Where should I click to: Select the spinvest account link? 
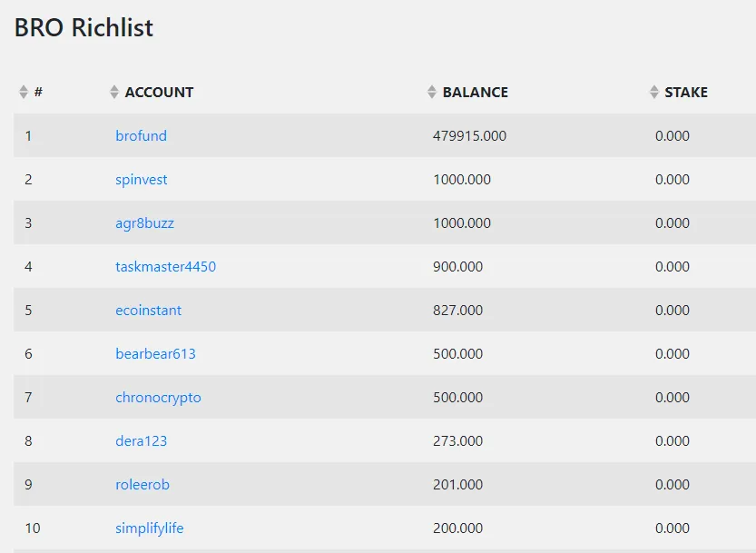[141, 179]
